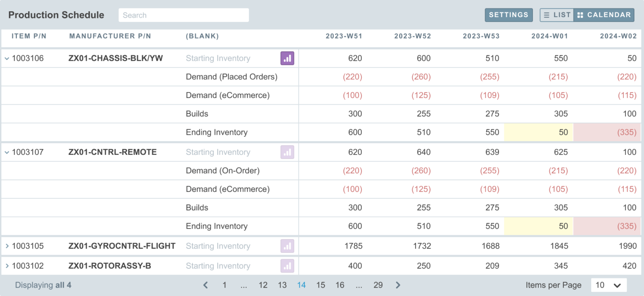Expand item 1003105 details

[7, 246]
